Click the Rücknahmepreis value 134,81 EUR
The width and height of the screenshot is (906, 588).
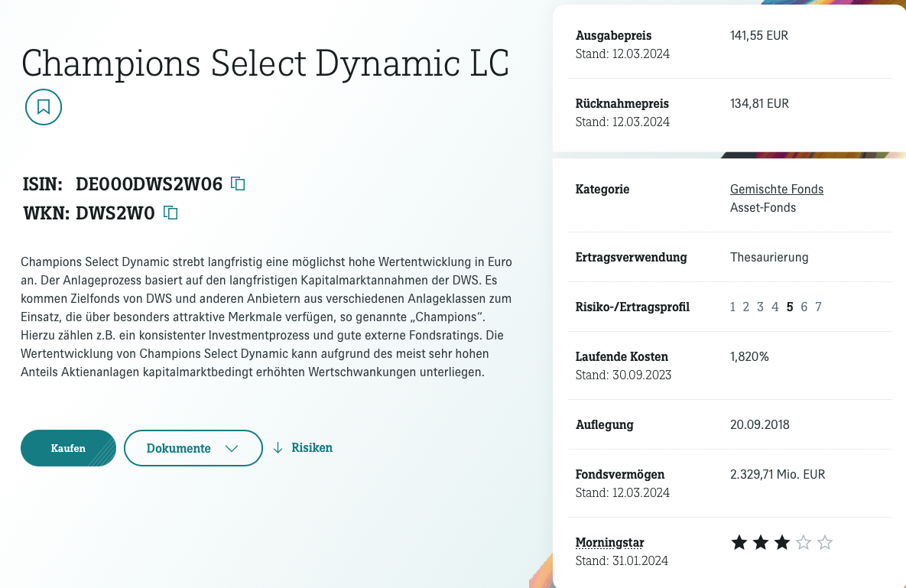coord(759,103)
